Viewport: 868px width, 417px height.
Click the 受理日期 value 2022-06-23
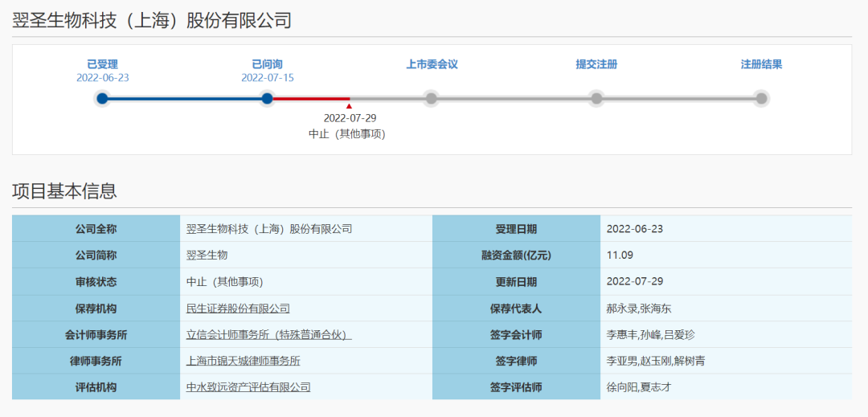pos(635,229)
